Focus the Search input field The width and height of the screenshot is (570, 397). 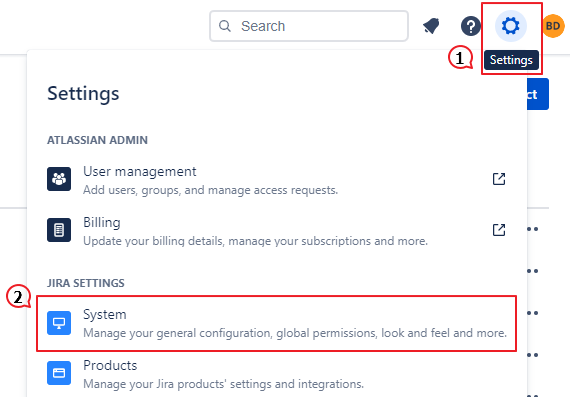309,26
